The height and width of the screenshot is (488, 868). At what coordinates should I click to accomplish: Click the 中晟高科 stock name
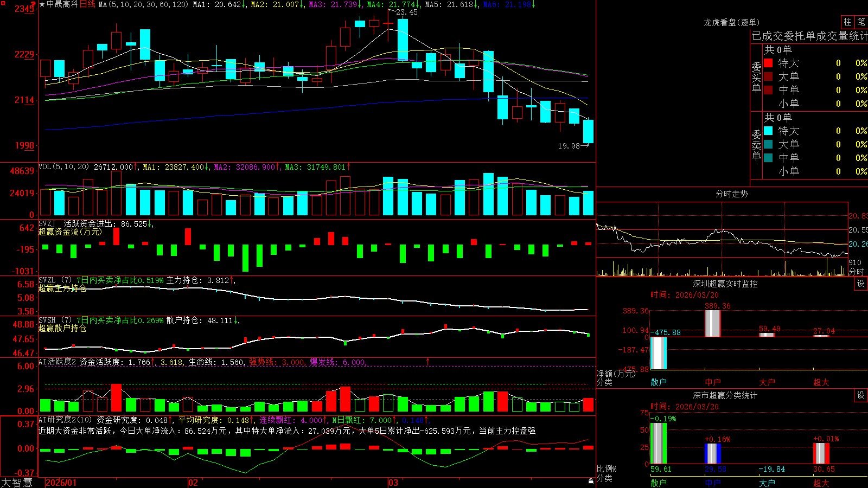[62, 4]
